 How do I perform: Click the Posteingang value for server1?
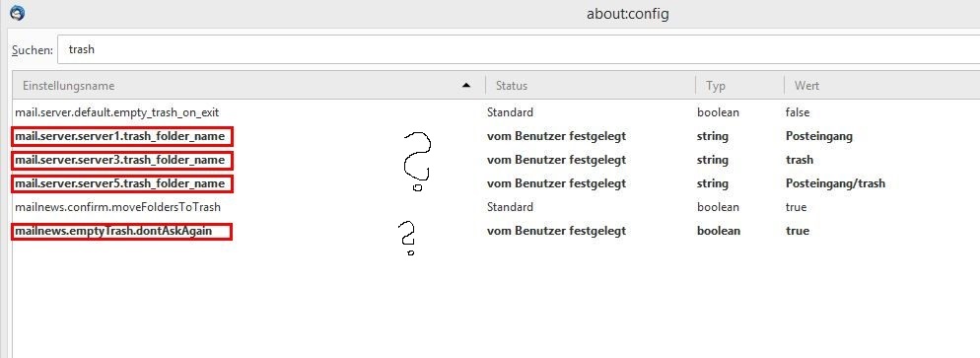coord(818,136)
